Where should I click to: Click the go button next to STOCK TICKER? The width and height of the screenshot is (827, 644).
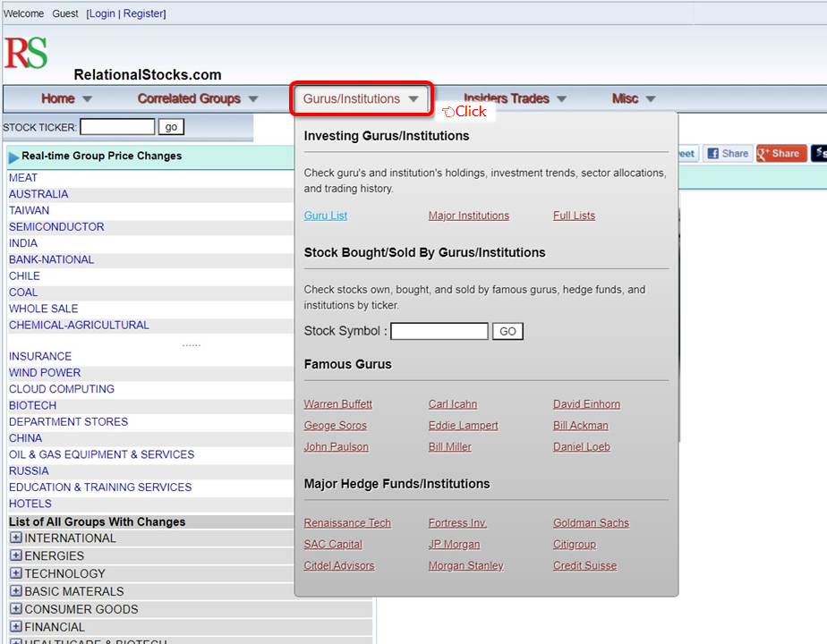click(x=171, y=127)
